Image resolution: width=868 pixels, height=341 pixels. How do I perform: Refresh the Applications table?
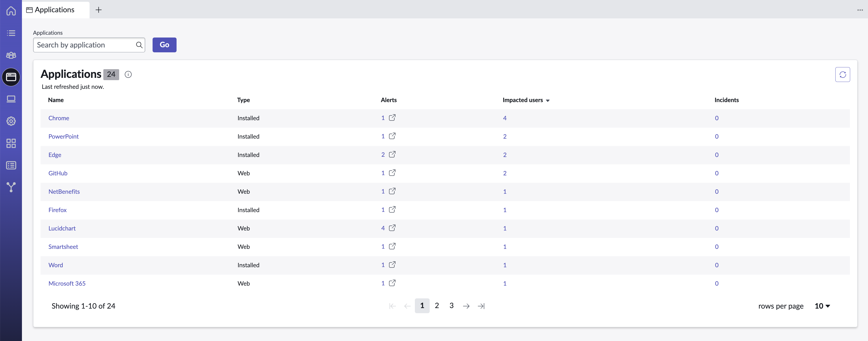tap(842, 75)
